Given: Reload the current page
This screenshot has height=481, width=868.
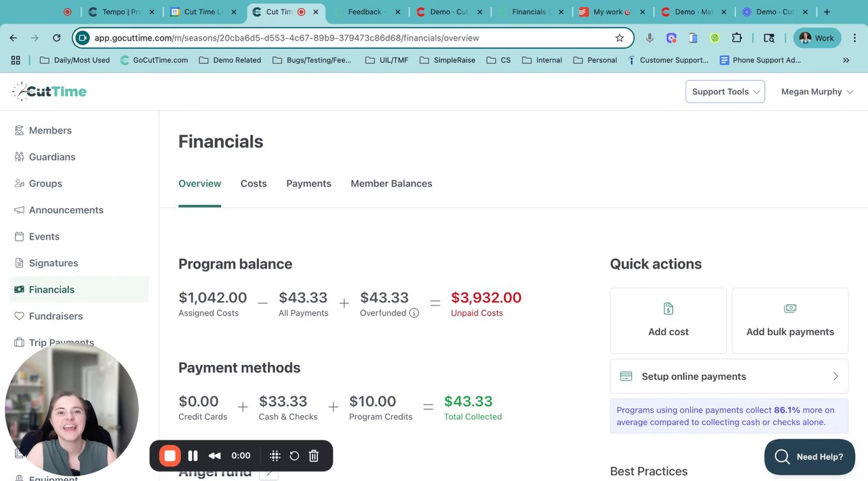Looking at the screenshot, I should [56, 38].
